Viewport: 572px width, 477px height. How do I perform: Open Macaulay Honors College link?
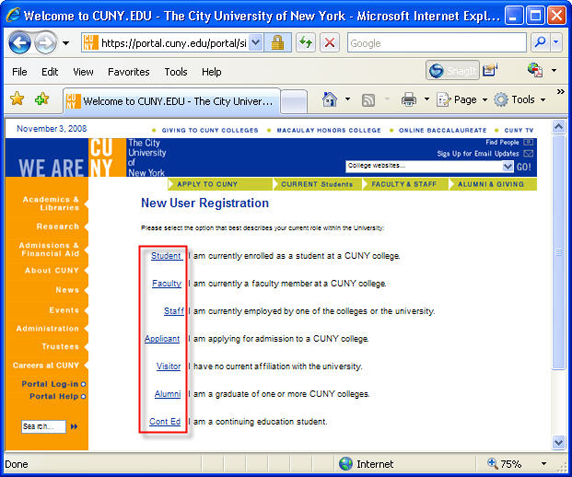click(x=328, y=130)
